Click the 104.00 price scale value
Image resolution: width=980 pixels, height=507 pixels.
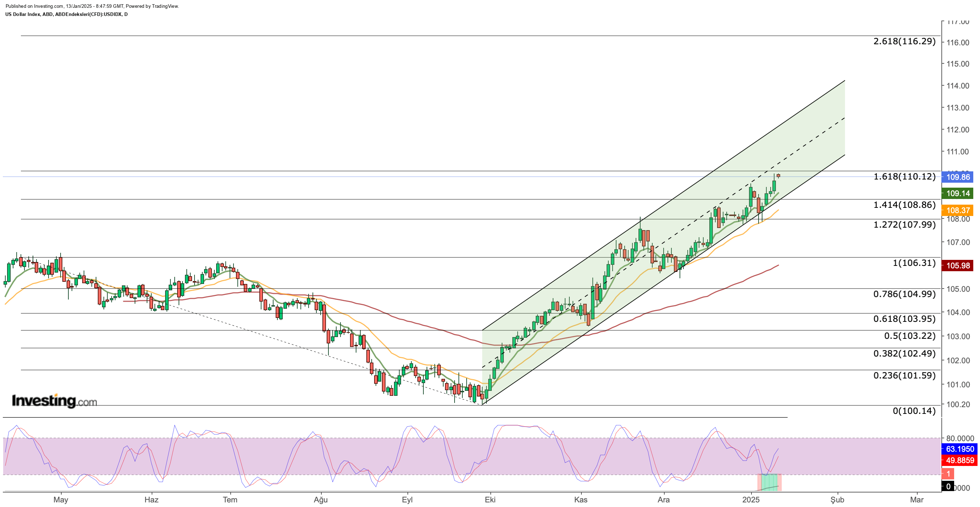point(958,312)
